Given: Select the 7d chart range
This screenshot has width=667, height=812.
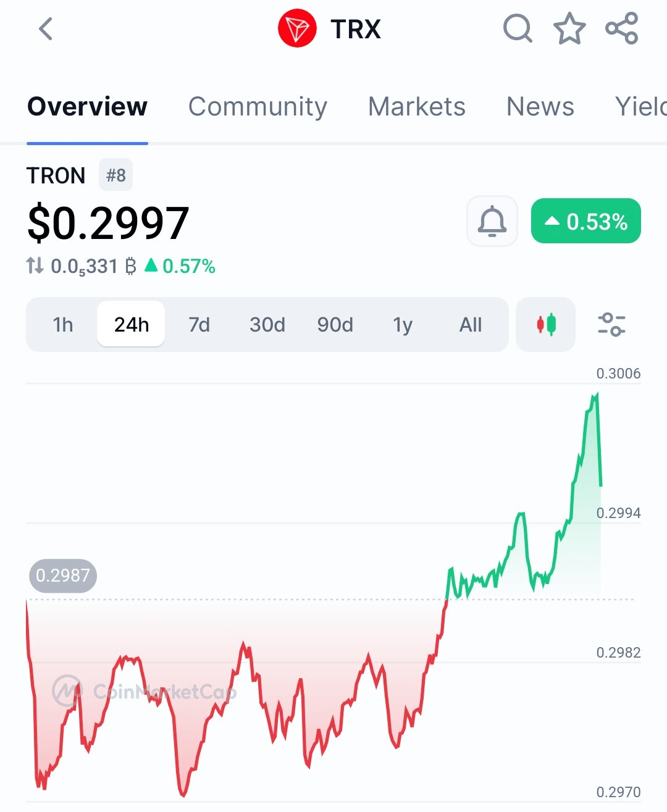Looking at the screenshot, I should [x=199, y=324].
